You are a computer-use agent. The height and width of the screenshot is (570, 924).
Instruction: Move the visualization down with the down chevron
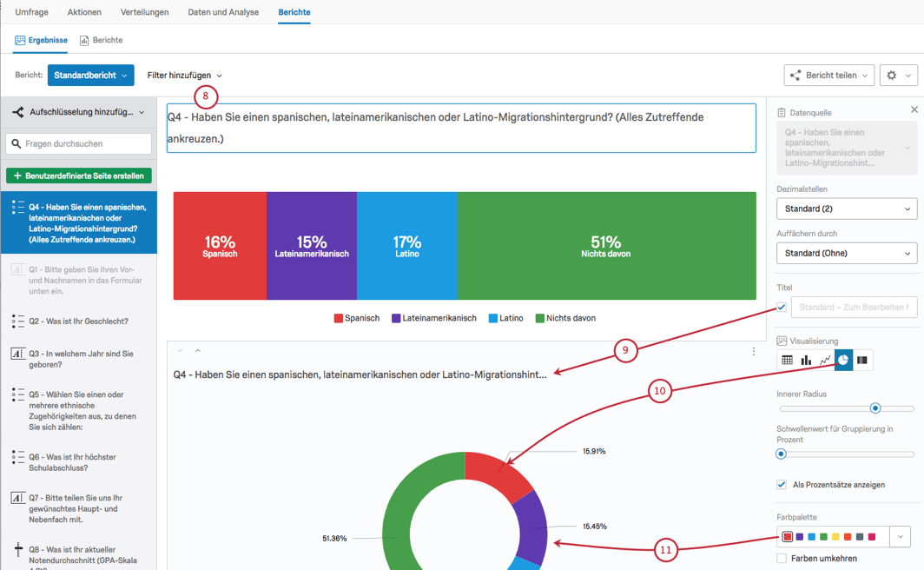180,351
